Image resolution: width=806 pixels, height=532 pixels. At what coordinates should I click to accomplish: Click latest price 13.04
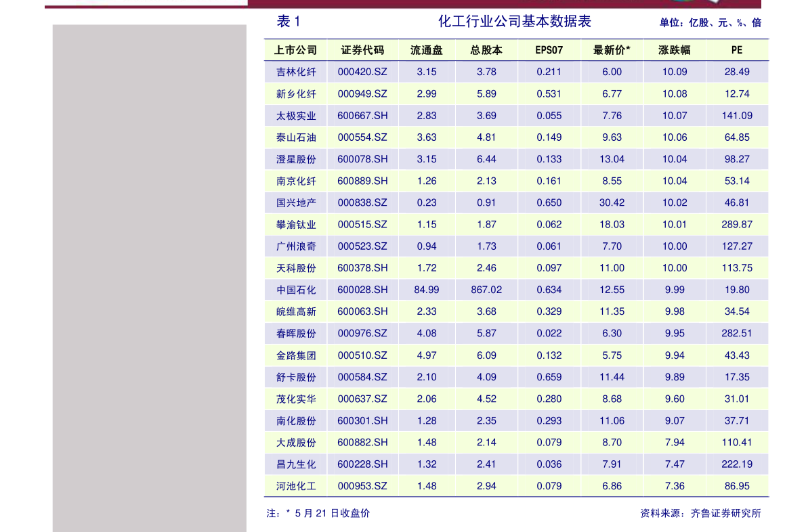click(x=612, y=159)
